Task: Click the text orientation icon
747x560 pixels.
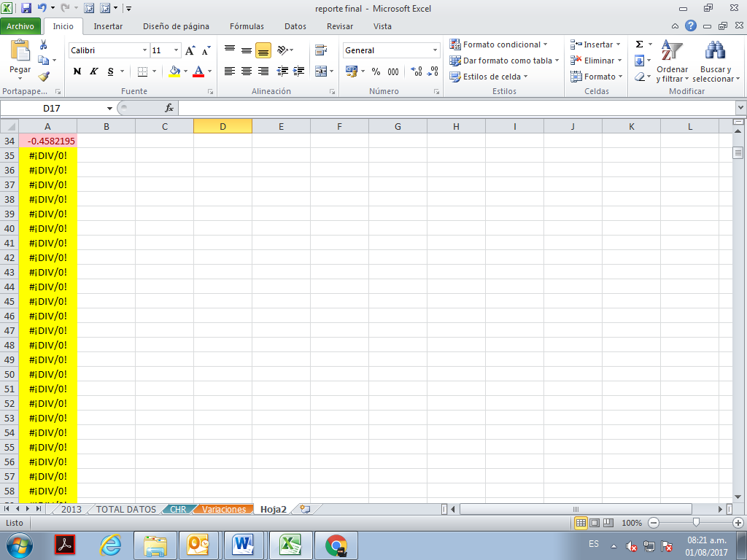Action: coord(282,50)
